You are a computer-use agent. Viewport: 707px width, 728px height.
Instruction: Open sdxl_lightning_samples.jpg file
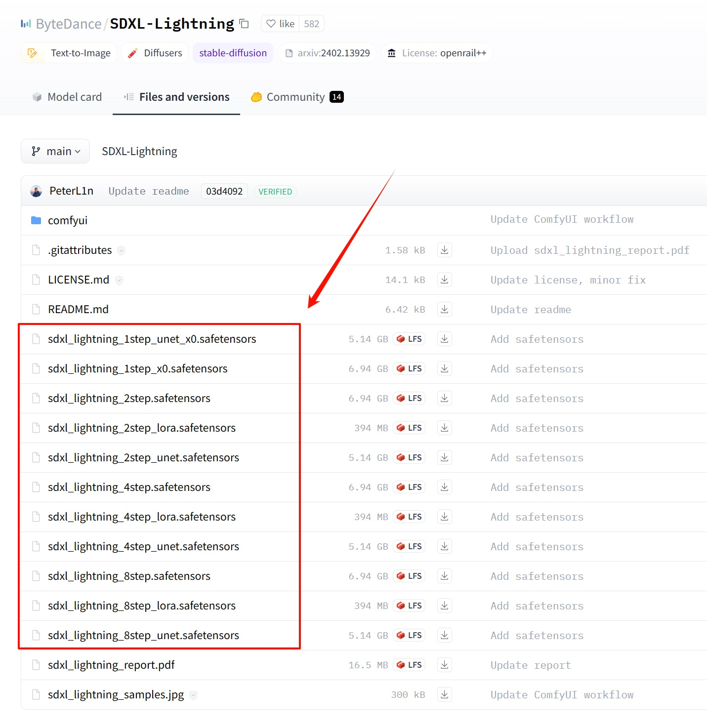coord(116,694)
